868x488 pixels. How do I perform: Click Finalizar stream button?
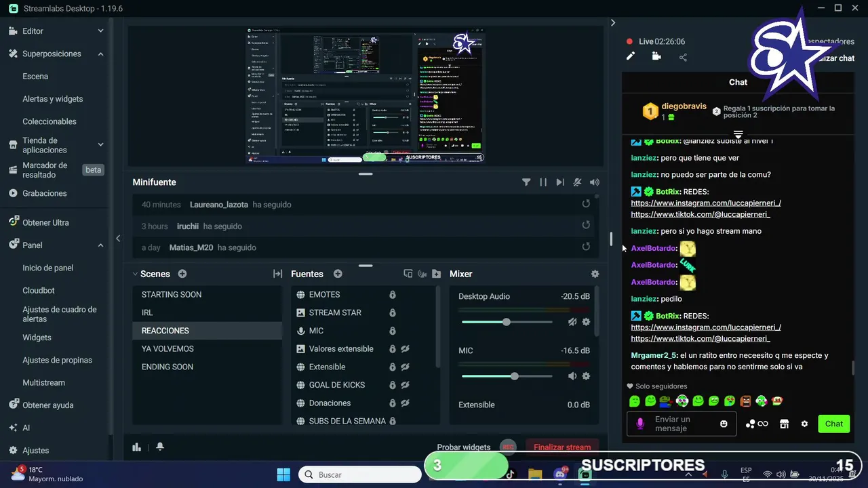click(562, 447)
